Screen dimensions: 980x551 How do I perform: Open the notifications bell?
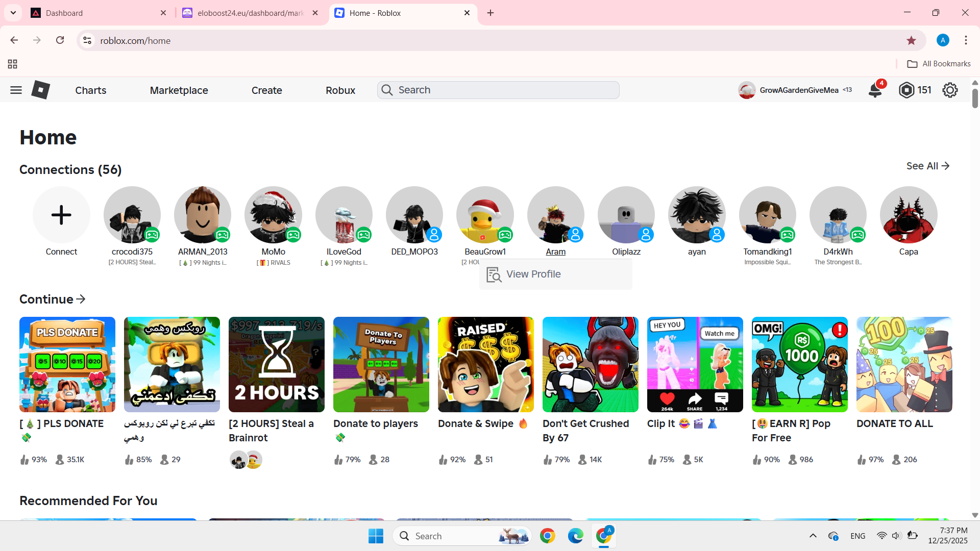click(875, 90)
